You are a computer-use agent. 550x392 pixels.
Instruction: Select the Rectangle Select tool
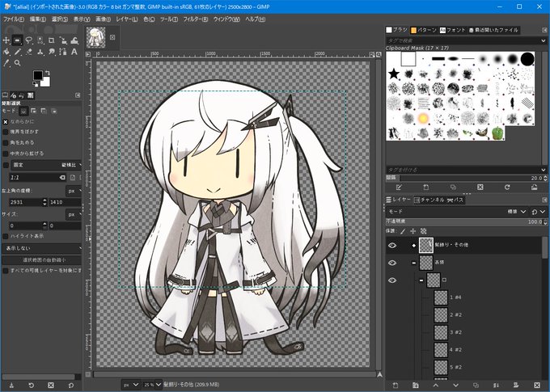pos(17,40)
